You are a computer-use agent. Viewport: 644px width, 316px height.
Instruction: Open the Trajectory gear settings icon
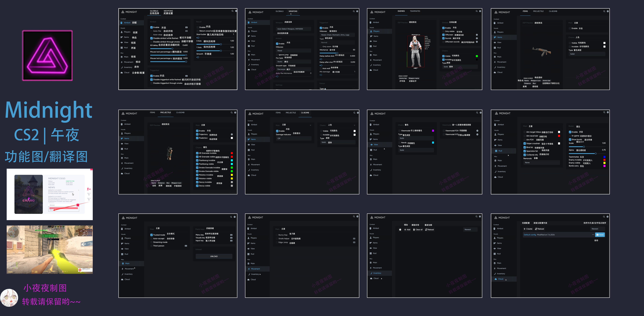232,134
